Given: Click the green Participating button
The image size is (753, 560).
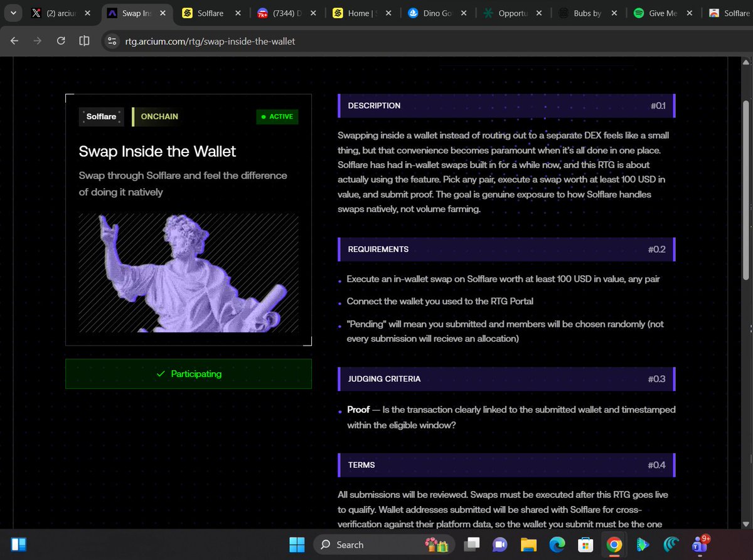Looking at the screenshot, I should pyautogui.click(x=188, y=374).
